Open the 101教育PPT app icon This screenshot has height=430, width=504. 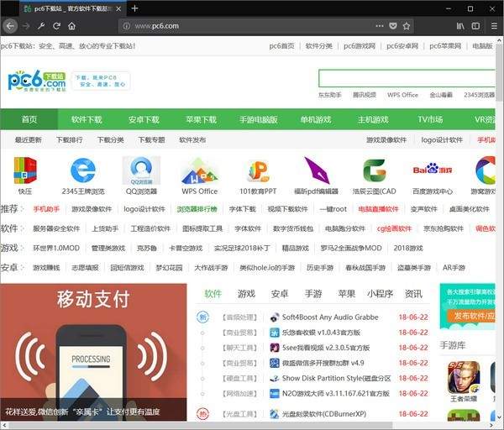pos(257,170)
